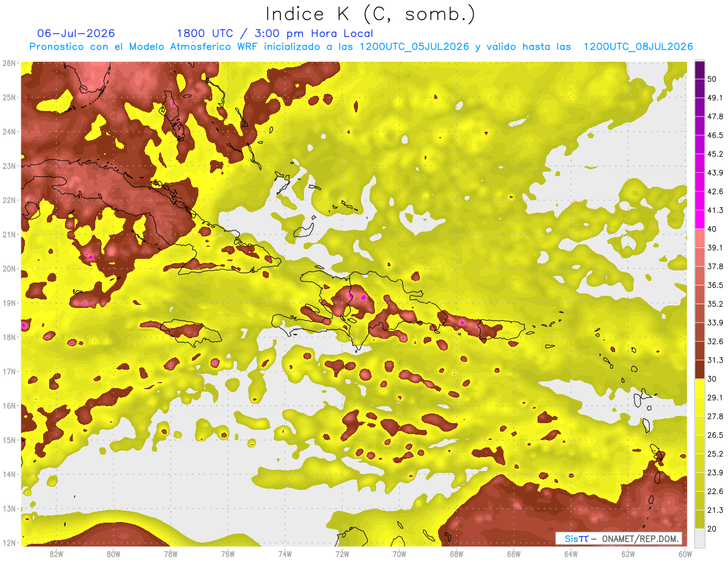
Task: Click the "Indice K (C, somb.)" title
Action: (x=371, y=14)
